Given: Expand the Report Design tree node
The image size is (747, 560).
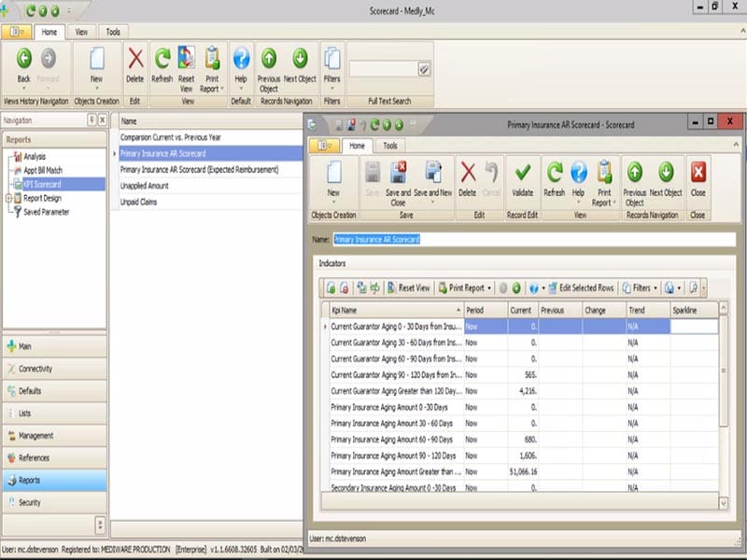Looking at the screenshot, I should [8, 199].
